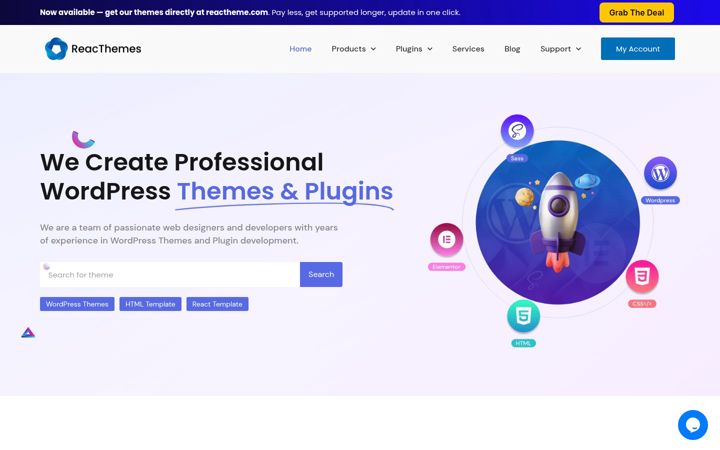Click the Search button
Viewport: 720px width, 450px height.
pyautogui.click(x=321, y=274)
